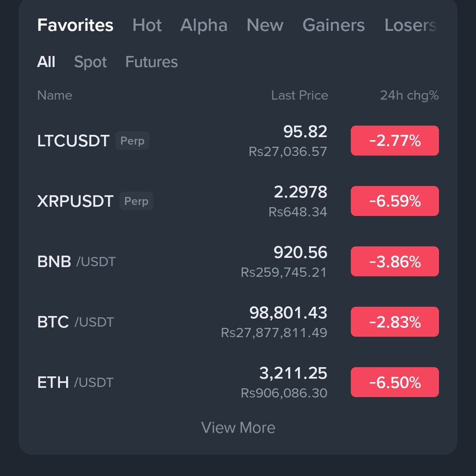The height and width of the screenshot is (476, 476).
Task: Sort by Last Price column
Action: coord(299,95)
